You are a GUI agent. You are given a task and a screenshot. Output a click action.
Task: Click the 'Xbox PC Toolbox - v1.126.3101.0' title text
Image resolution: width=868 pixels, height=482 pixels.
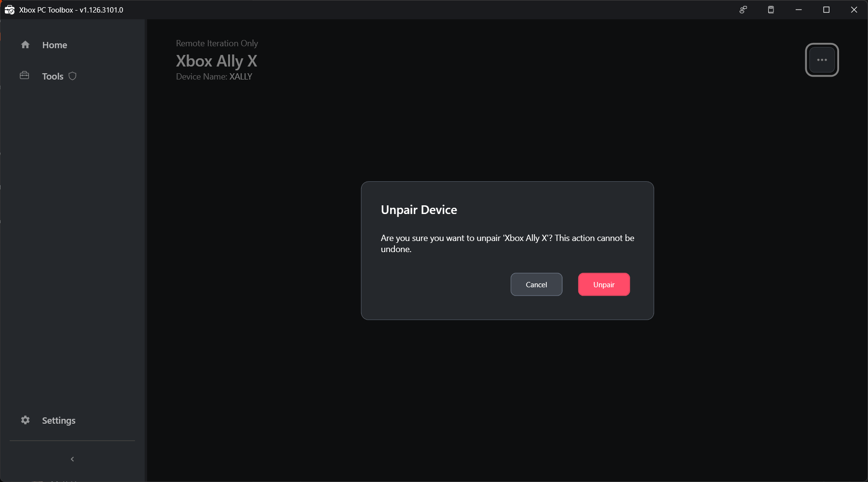(x=71, y=10)
